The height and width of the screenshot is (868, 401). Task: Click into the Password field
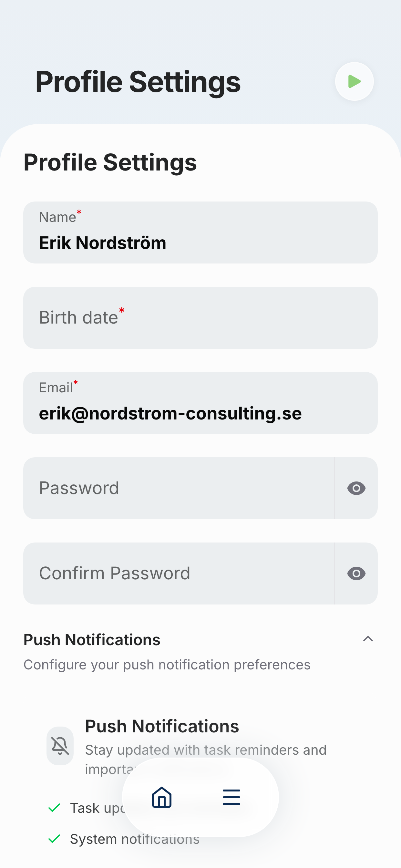point(179,488)
